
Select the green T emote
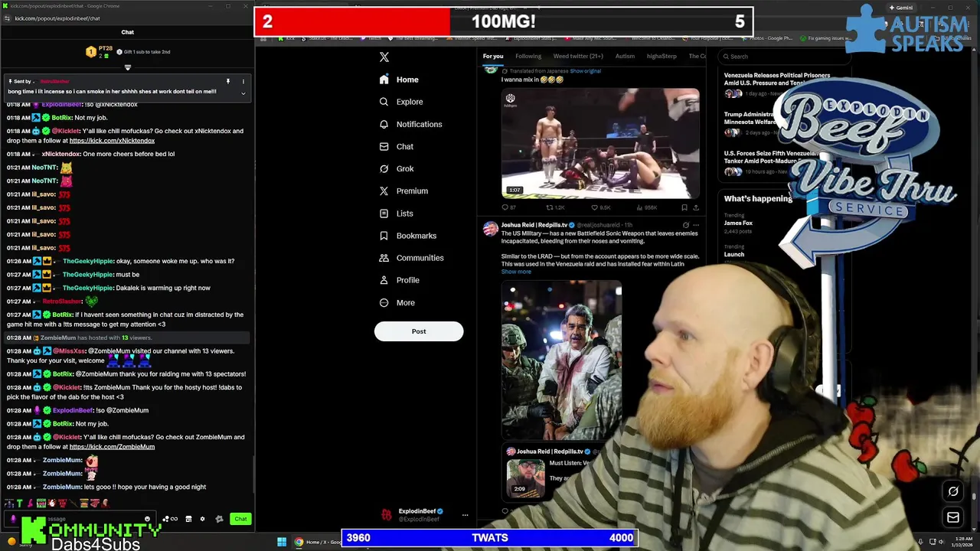click(20, 503)
